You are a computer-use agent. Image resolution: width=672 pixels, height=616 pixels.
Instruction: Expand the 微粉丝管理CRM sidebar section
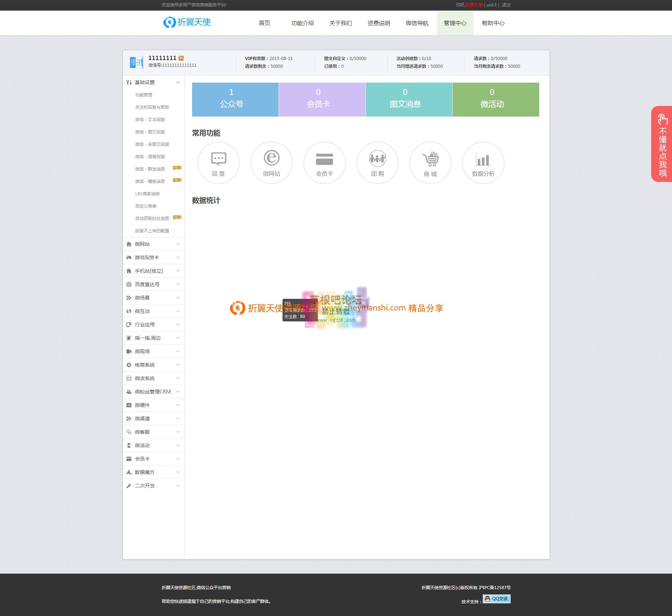(153, 392)
